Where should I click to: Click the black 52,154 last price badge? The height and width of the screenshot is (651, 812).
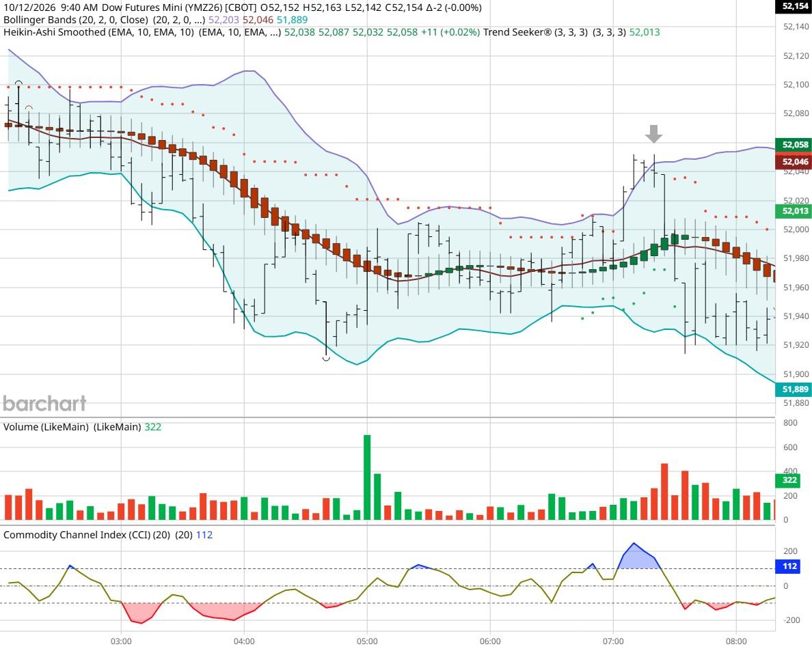[794, 6]
